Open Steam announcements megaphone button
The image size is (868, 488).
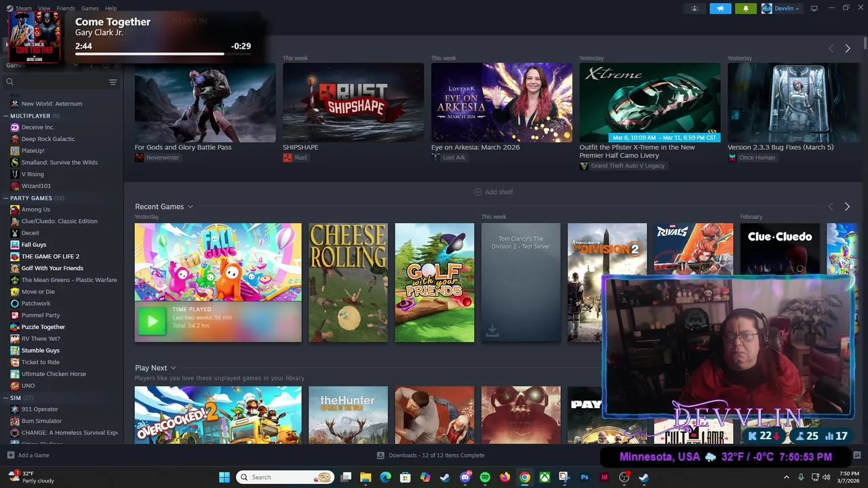720,8
